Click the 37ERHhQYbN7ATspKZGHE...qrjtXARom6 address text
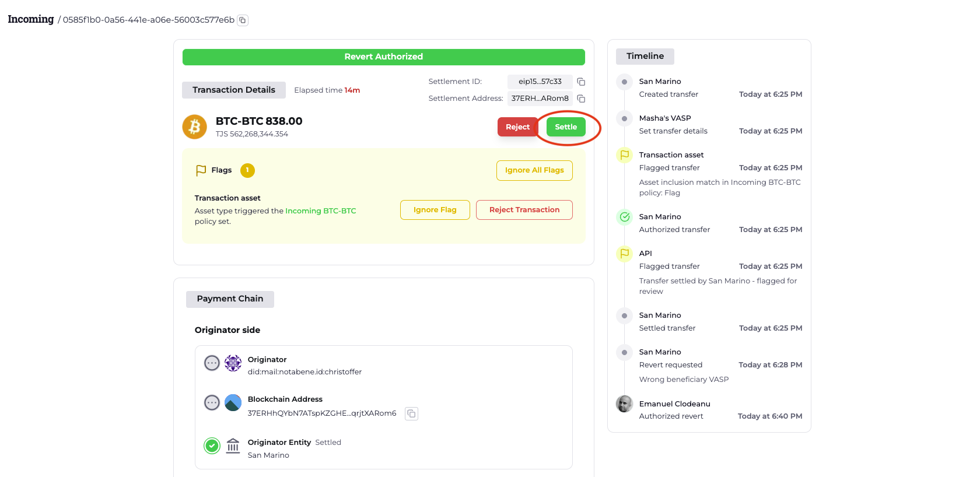Screen dimensions: 980x477 tap(322, 413)
